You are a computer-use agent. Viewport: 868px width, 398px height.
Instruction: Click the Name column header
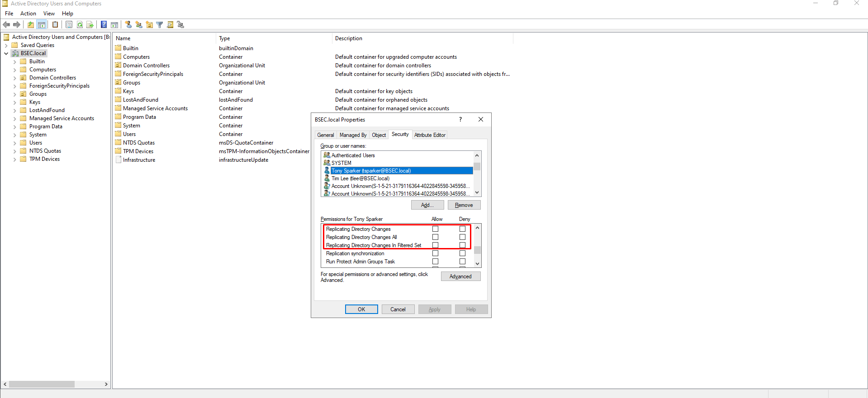[165, 38]
